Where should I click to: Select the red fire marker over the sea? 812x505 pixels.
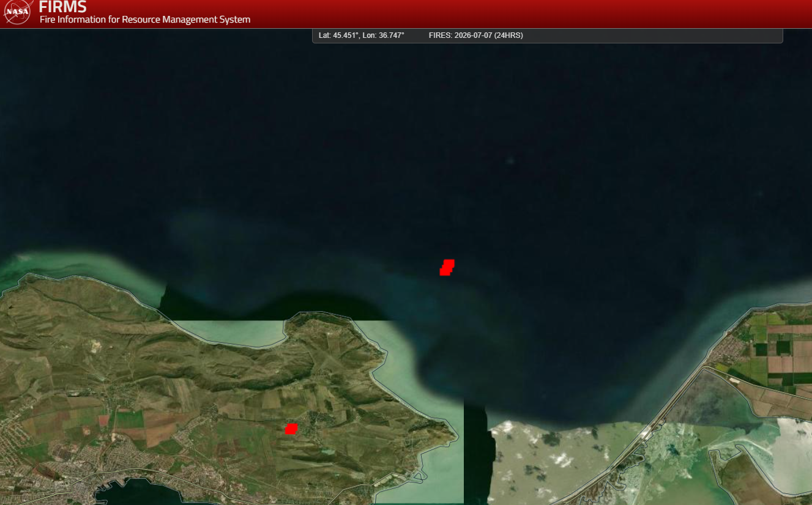pos(447,268)
